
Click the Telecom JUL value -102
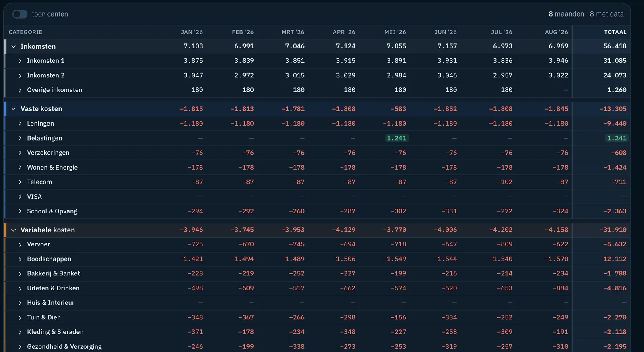pyautogui.click(x=504, y=182)
